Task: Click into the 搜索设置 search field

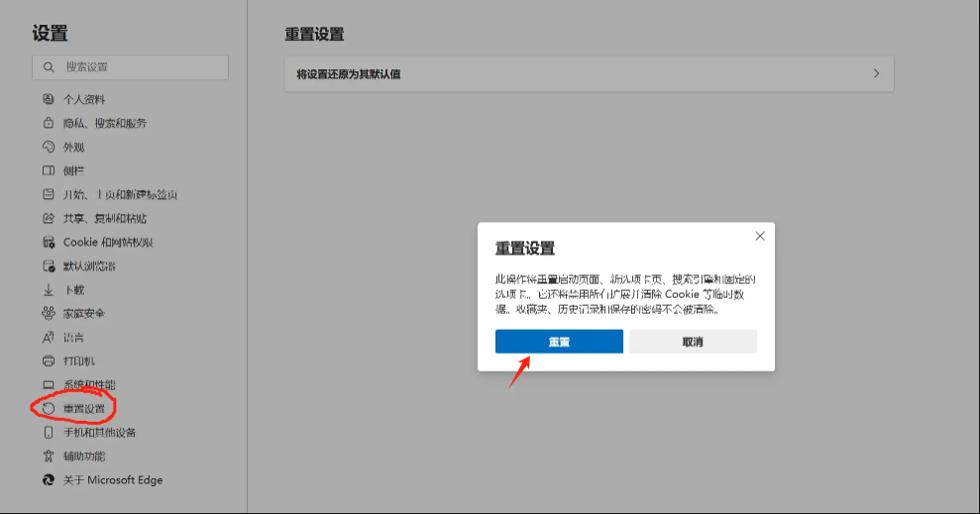Action: (139, 66)
